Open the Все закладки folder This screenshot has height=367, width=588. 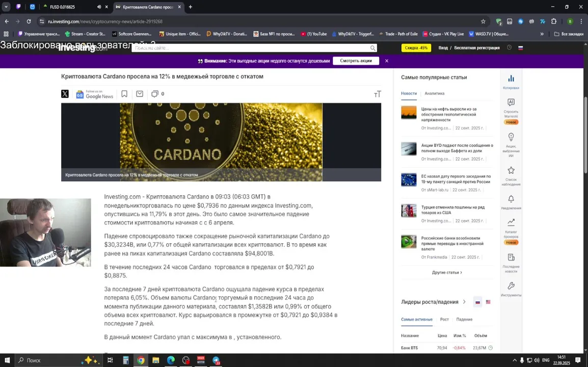(x=569, y=34)
